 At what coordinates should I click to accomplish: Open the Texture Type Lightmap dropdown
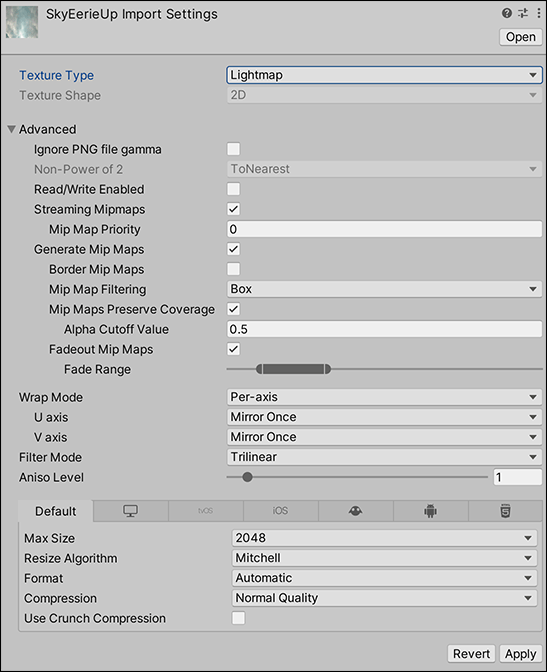tap(384, 75)
